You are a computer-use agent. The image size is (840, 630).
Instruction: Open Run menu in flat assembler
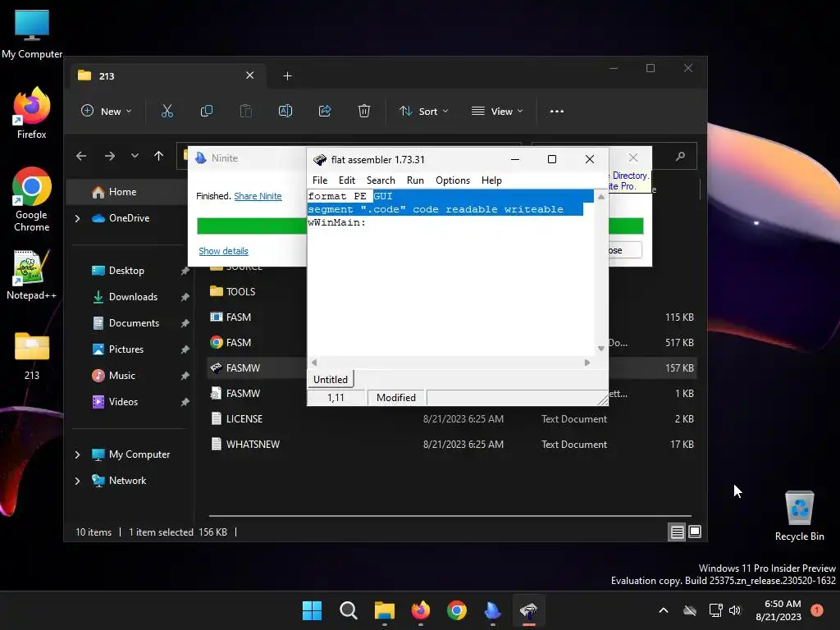tap(415, 180)
